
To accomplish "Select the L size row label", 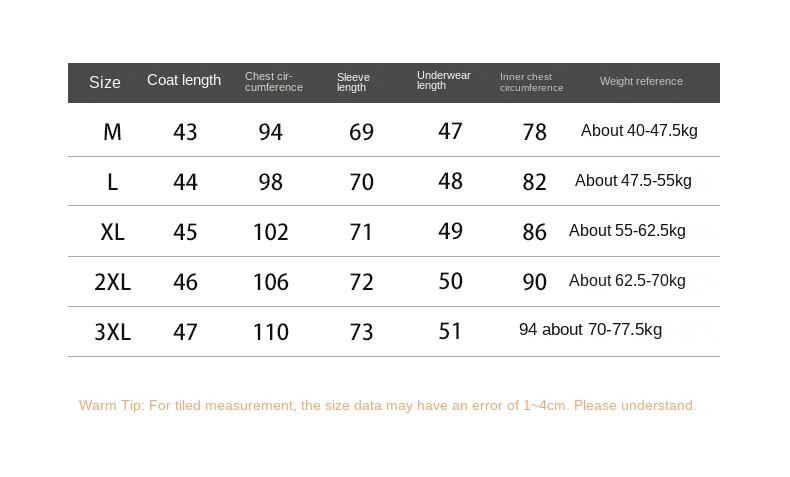I will pos(112,182).
